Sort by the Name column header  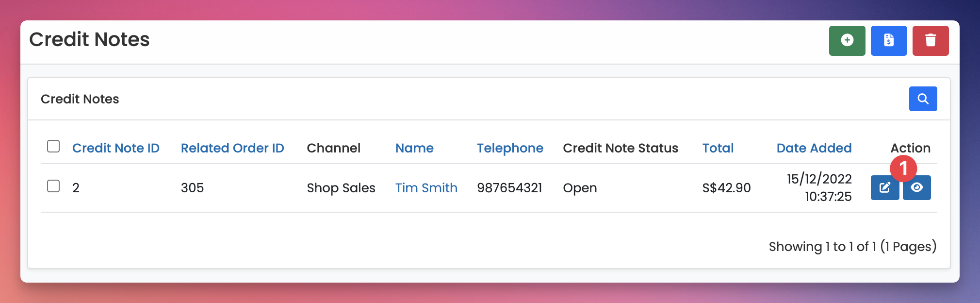414,148
